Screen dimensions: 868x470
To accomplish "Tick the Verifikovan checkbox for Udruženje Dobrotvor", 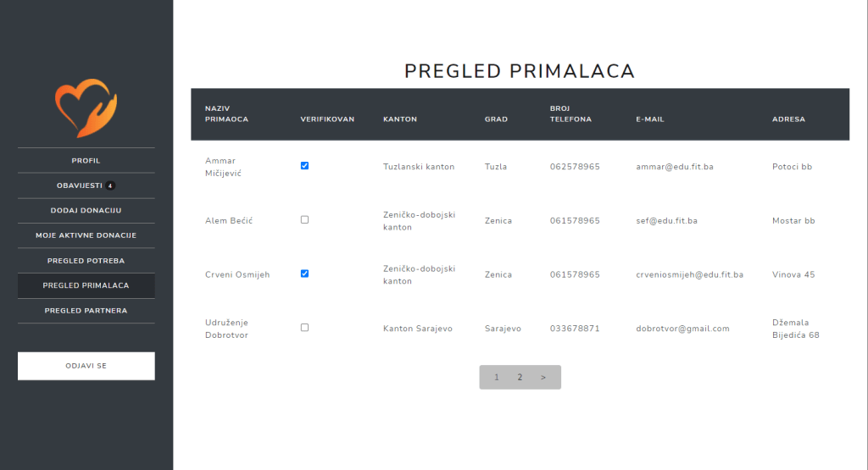I will click(305, 327).
